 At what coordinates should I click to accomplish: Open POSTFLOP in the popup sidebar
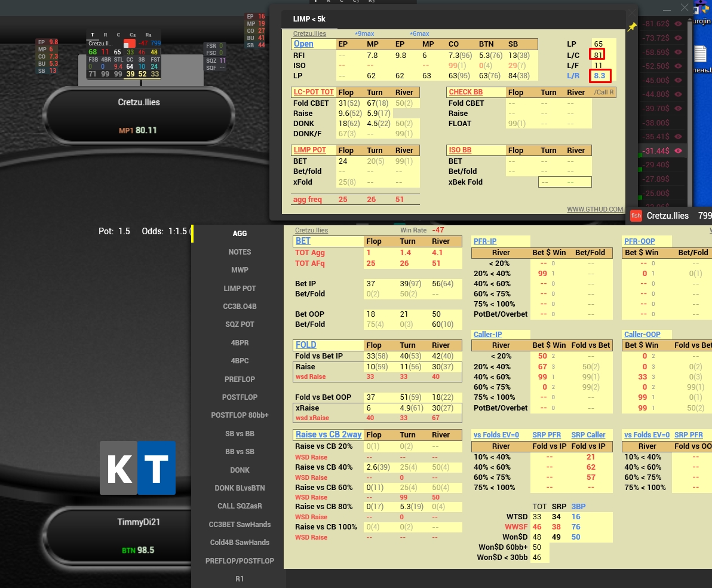240,397
